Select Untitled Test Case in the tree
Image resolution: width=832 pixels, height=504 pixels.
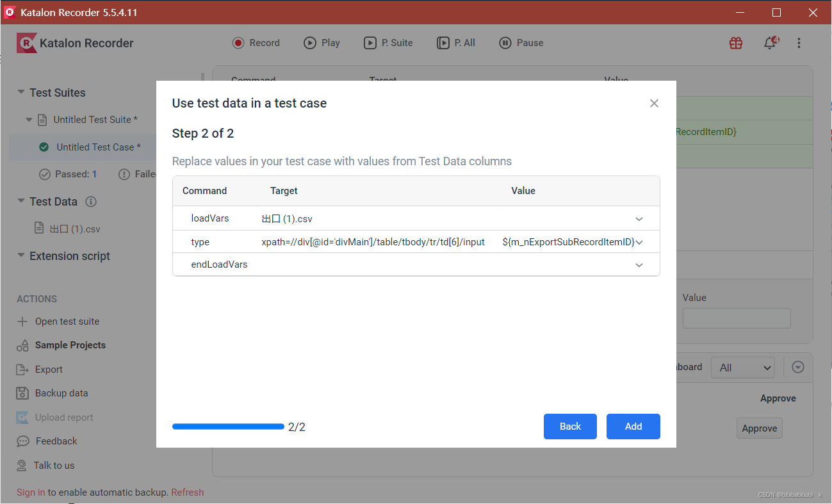99,147
